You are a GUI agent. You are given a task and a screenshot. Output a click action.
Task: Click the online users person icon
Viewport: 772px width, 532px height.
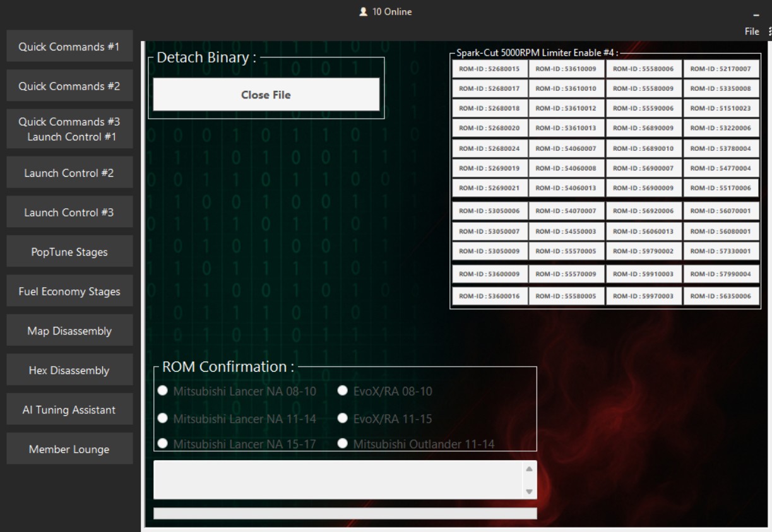(363, 11)
